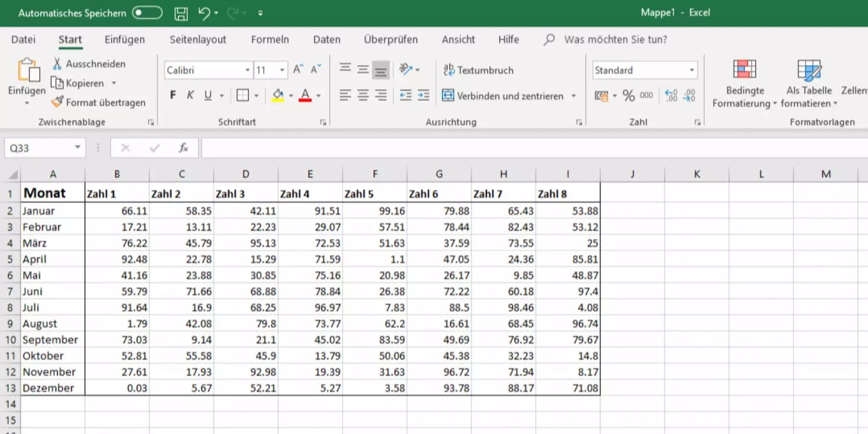Open the Undo history dropdown arrow

coord(216,13)
